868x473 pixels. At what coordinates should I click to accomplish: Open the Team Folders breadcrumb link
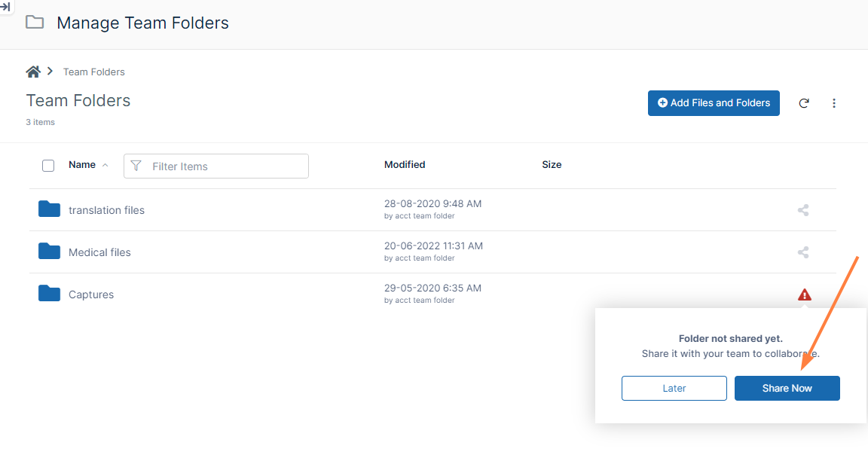pyautogui.click(x=93, y=71)
